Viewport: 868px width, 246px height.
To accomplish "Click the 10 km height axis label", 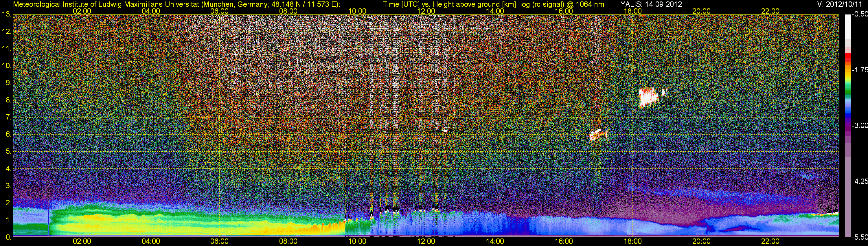I will click(x=6, y=66).
